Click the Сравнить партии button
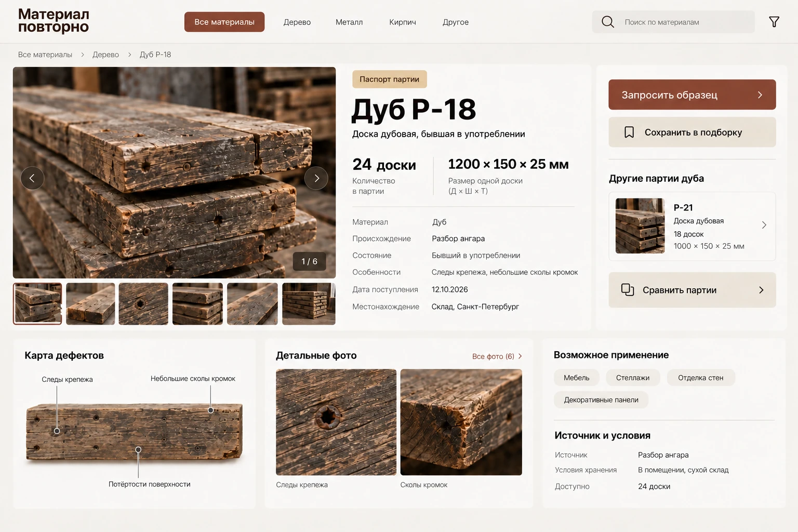 [692, 290]
